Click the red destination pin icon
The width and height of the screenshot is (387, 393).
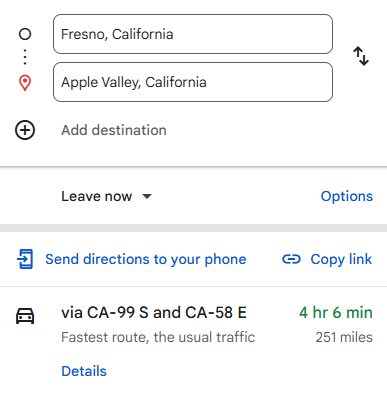[25, 83]
